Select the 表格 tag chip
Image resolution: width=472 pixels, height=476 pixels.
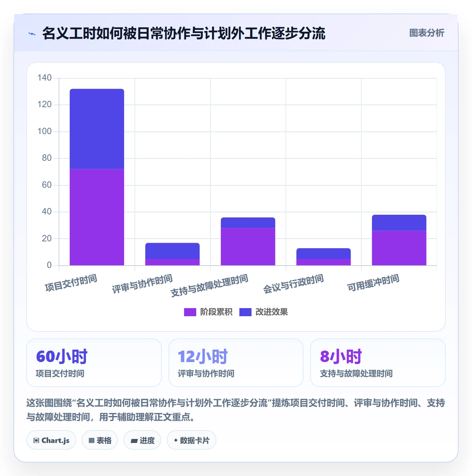(100, 440)
